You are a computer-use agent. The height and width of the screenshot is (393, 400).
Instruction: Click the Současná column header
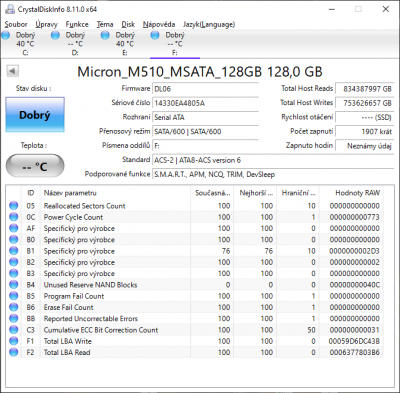pyautogui.click(x=212, y=193)
